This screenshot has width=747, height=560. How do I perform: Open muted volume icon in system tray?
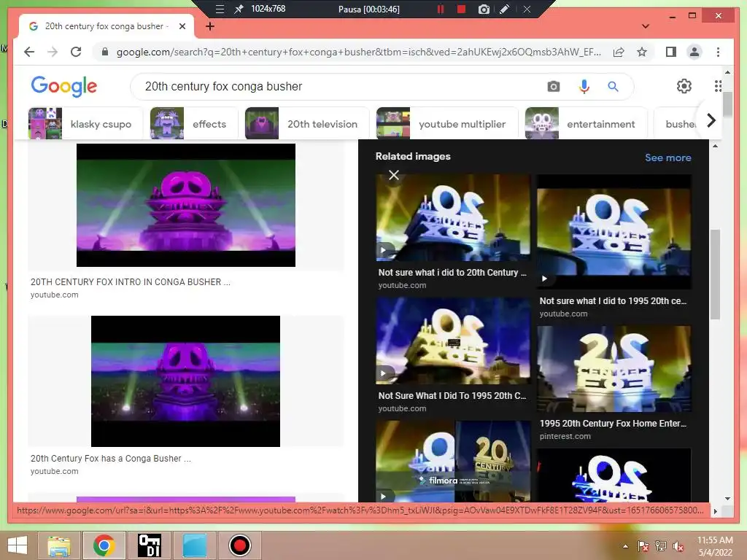[x=678, y=546]
